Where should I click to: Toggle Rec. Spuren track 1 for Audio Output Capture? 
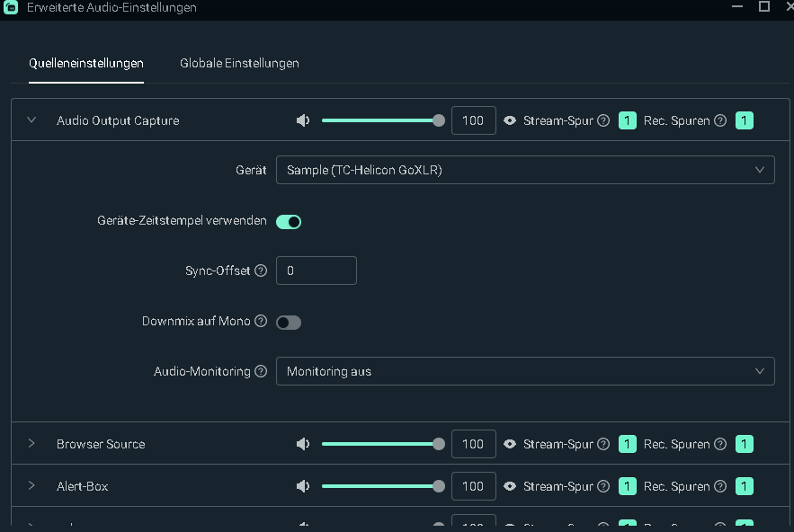click(x=745, y=120)
